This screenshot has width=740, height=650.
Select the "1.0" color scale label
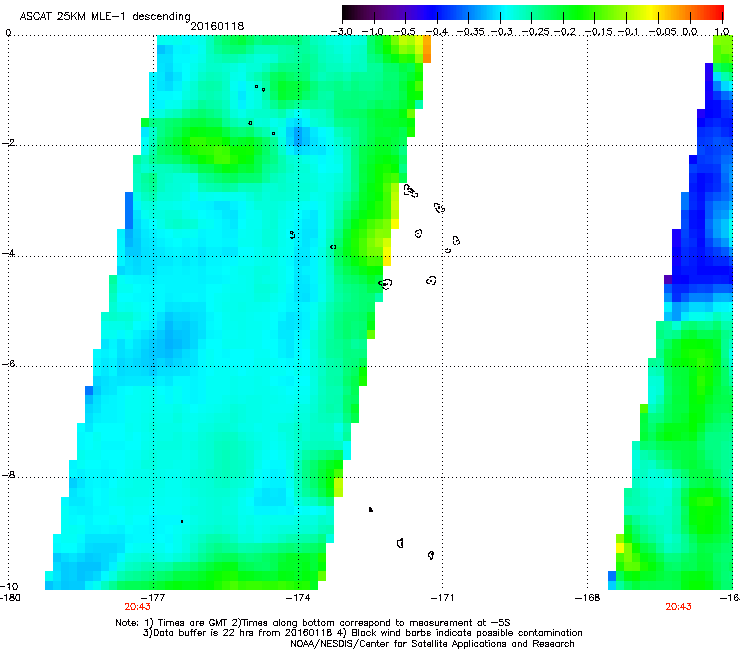coord(722,32)
